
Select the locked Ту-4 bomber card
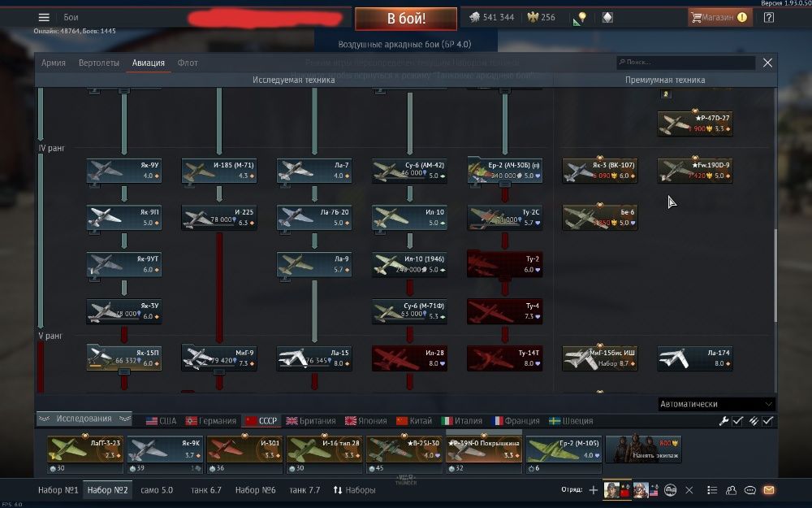pos(505,311)
